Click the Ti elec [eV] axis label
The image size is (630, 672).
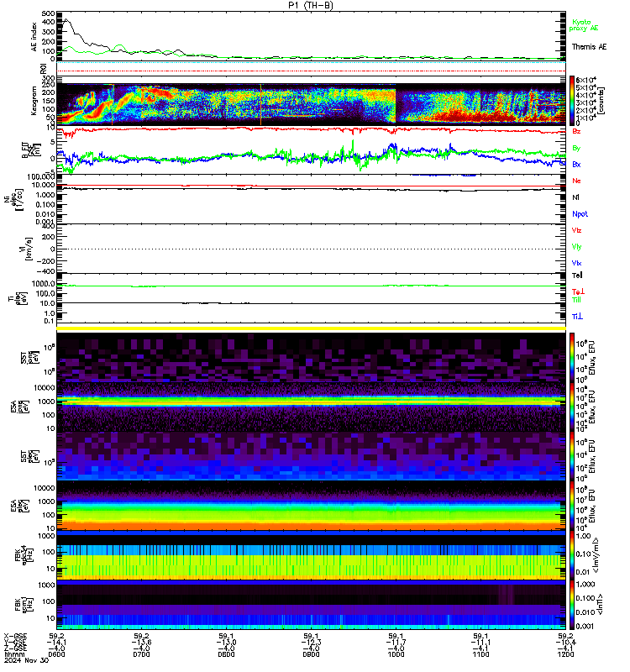tap(18, 298)
